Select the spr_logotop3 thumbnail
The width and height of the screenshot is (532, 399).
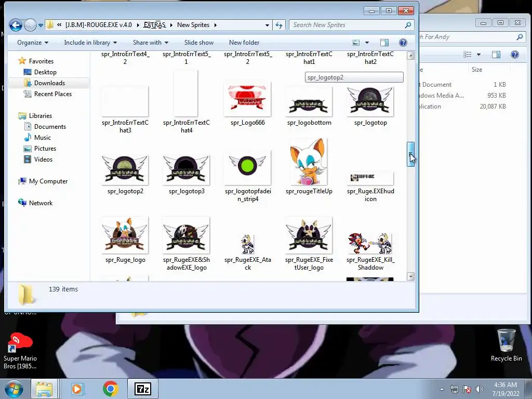[x=187, y=169]
